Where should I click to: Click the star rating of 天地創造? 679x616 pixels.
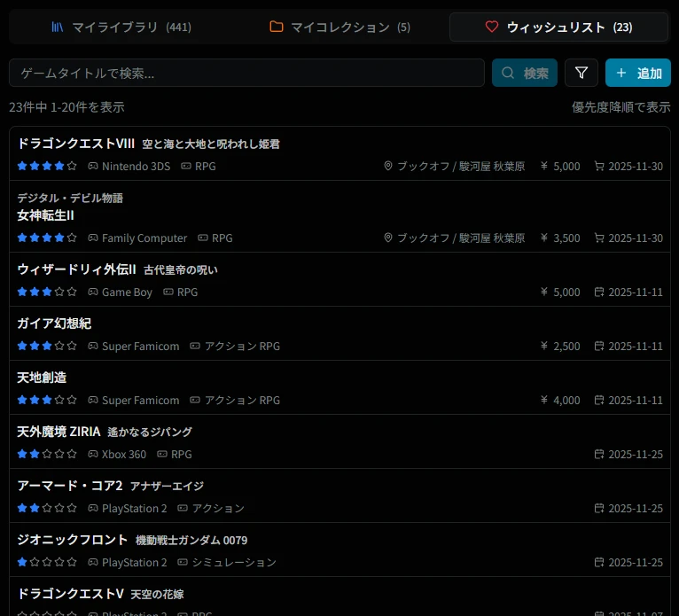[x=47, y=400]
